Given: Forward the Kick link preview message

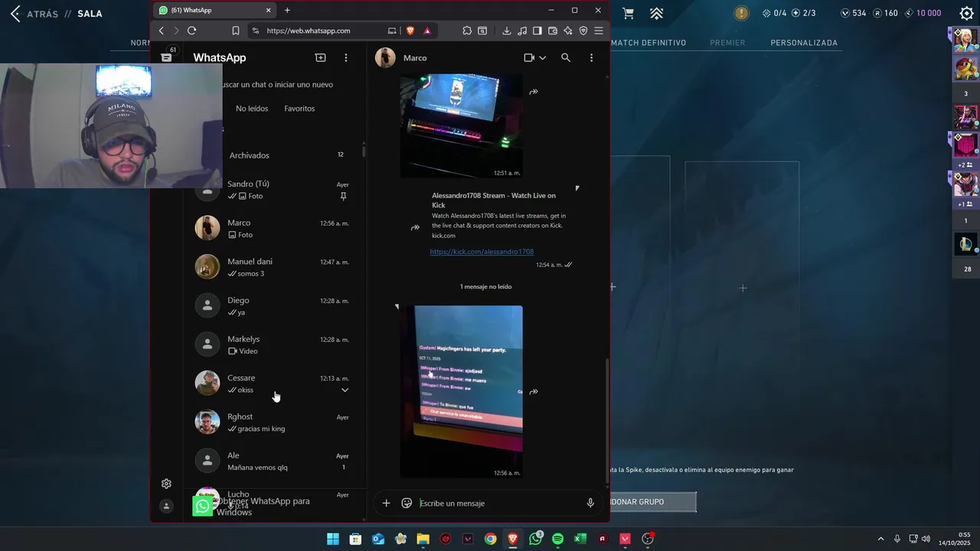Looking at the screenshot, I should tap(415, 227).
